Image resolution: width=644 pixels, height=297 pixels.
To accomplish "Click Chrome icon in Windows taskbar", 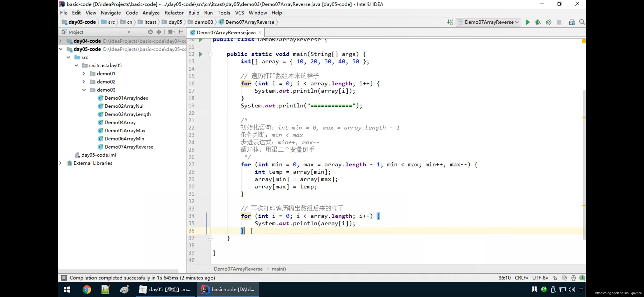I will coord(87,290).
